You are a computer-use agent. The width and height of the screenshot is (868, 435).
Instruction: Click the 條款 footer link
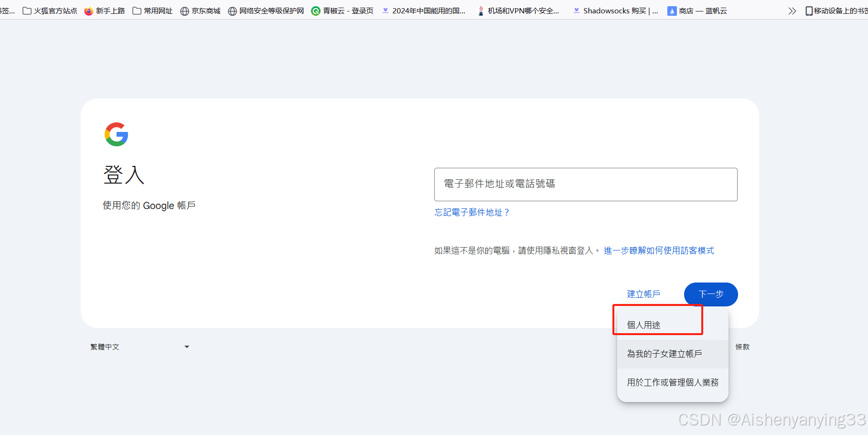coord(742,347)
